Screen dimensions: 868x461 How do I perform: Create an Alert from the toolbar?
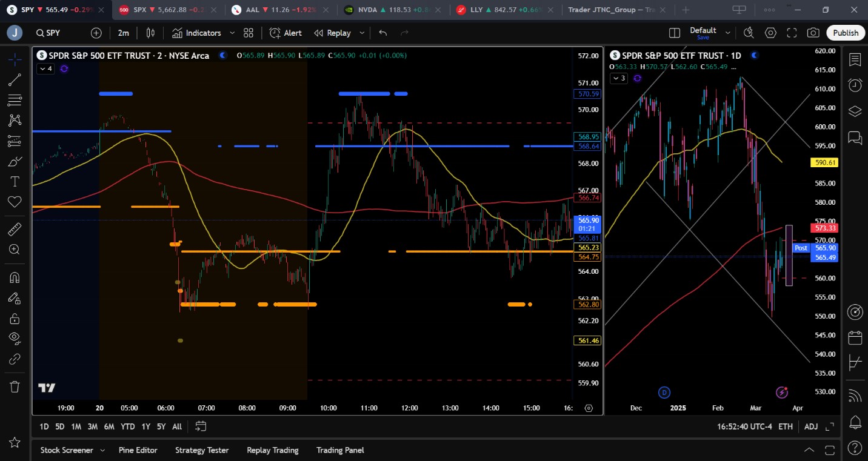pyautogui.click(x=285, y=33)
